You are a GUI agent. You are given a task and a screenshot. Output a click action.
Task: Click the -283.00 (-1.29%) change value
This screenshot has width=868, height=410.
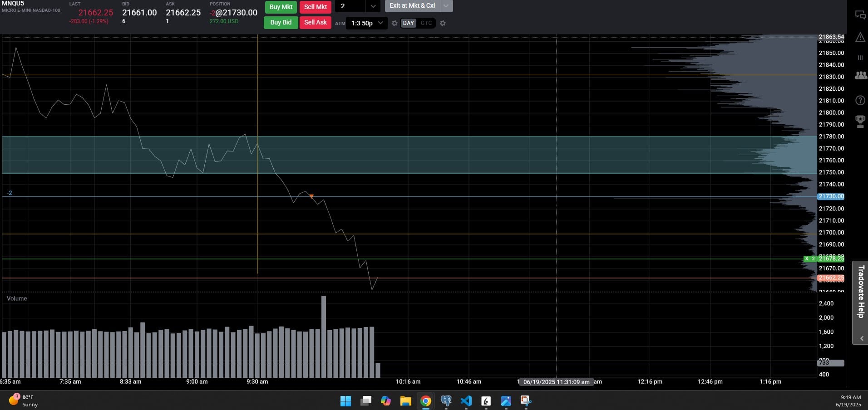pos(89,21)
